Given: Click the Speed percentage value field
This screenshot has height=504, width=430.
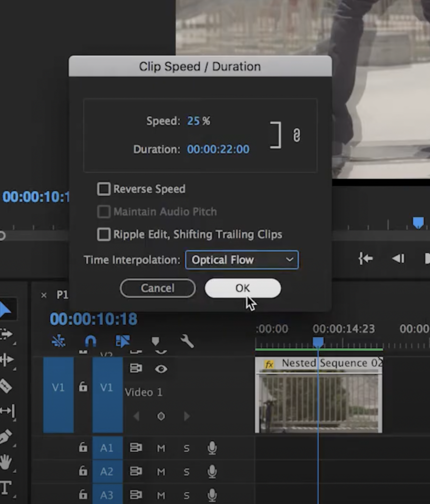Looking at the screenshot, I should pyautogui.click(x=194, y=121).
